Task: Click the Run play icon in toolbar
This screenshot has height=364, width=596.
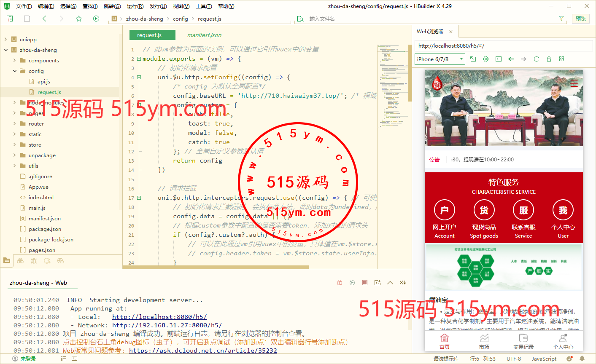Action: coord(96,19)
